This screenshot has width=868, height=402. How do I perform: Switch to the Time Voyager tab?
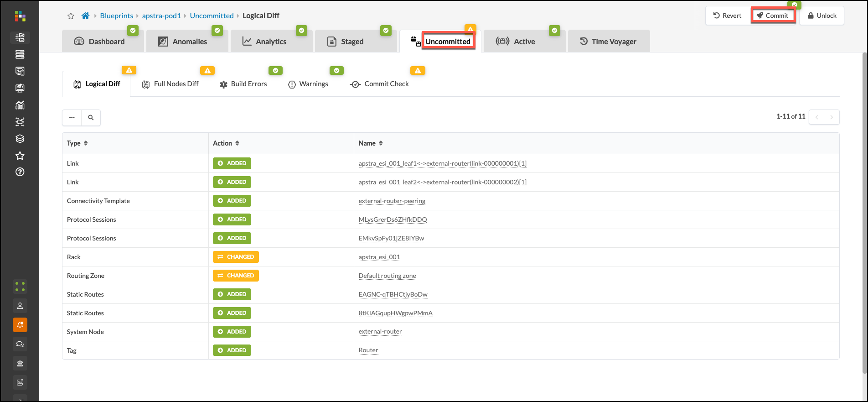click(609, 42)
